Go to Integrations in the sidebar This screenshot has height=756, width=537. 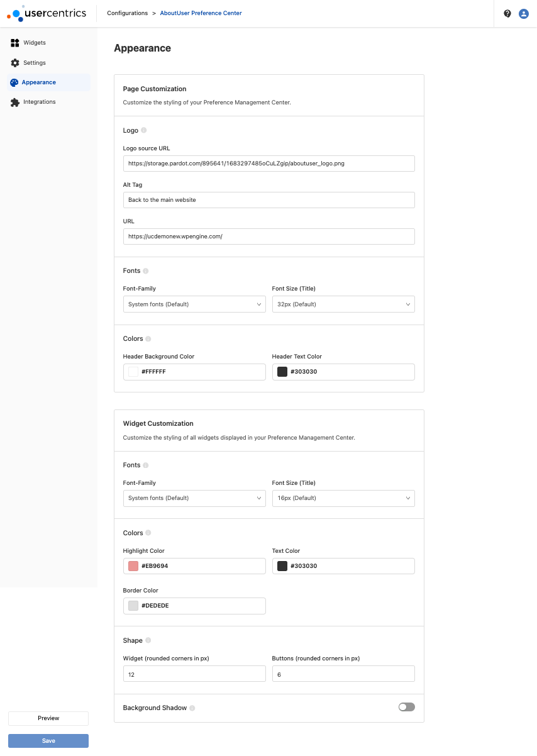click(39, 102)
